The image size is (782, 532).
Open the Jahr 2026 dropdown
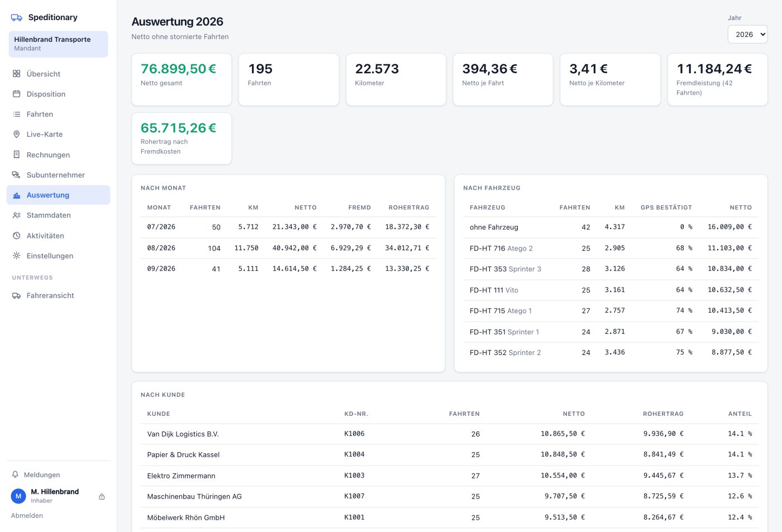coord(747,34)
